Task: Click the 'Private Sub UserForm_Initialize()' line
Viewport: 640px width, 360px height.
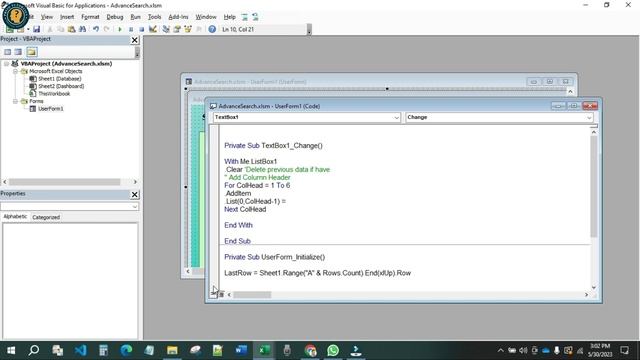Action: point(275,257)
